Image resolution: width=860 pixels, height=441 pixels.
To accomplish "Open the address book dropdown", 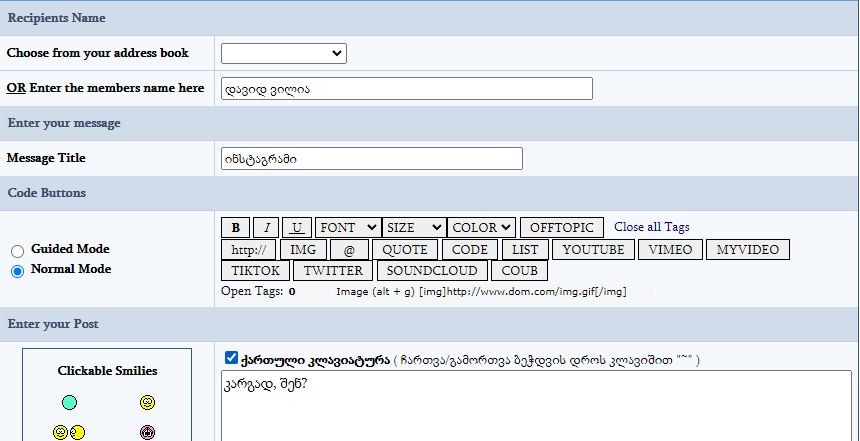I will point(284,53).
